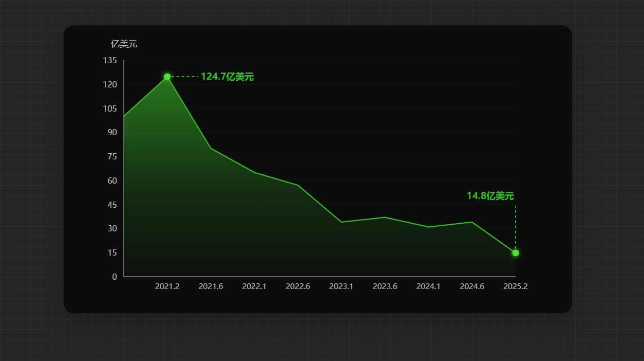Click the 75 y-axis value
644x361 pixels.
pos(112,156)
